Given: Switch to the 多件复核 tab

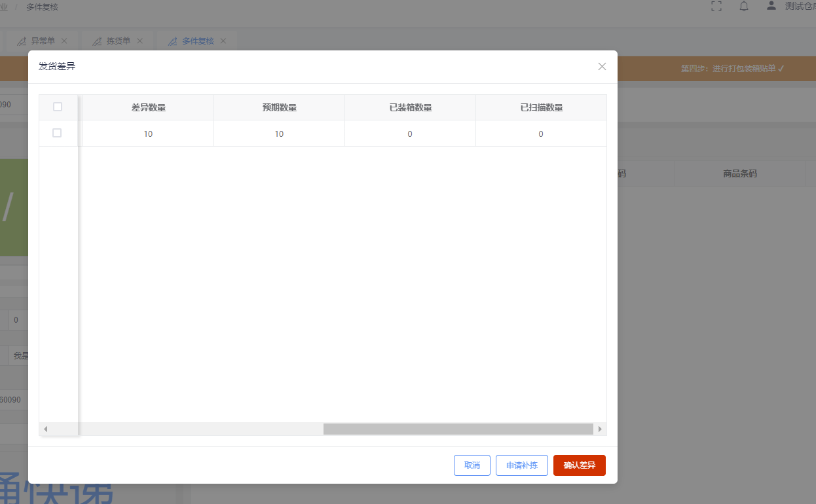Looking at the screenshot, I should click(198, 41).
